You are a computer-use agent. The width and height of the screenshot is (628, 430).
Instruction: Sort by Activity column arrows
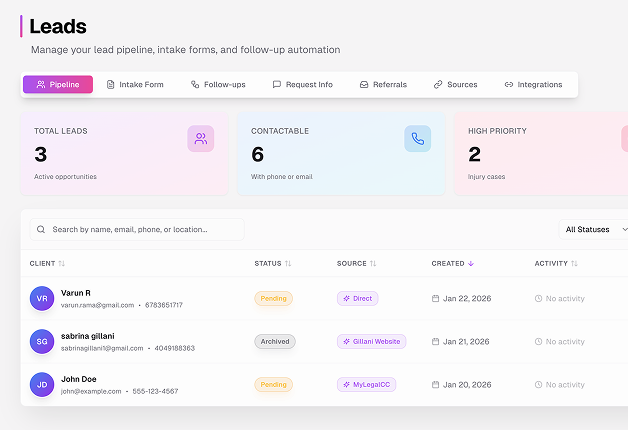(574, 263)
